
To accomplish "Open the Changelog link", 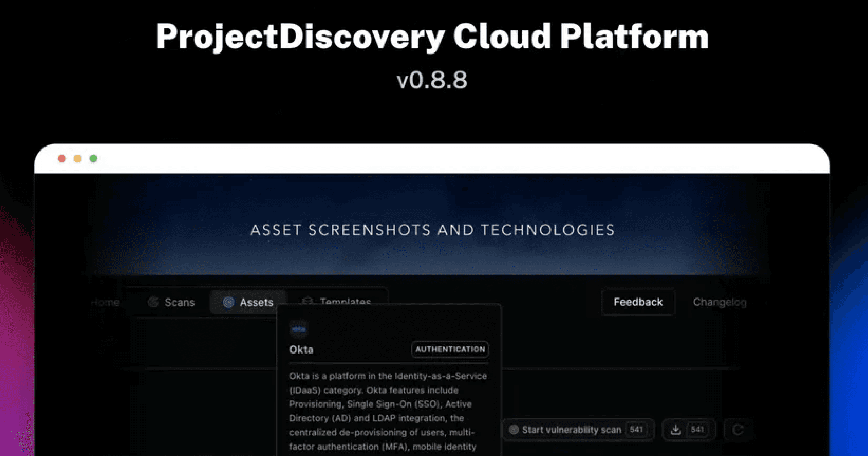I will 719,302.
